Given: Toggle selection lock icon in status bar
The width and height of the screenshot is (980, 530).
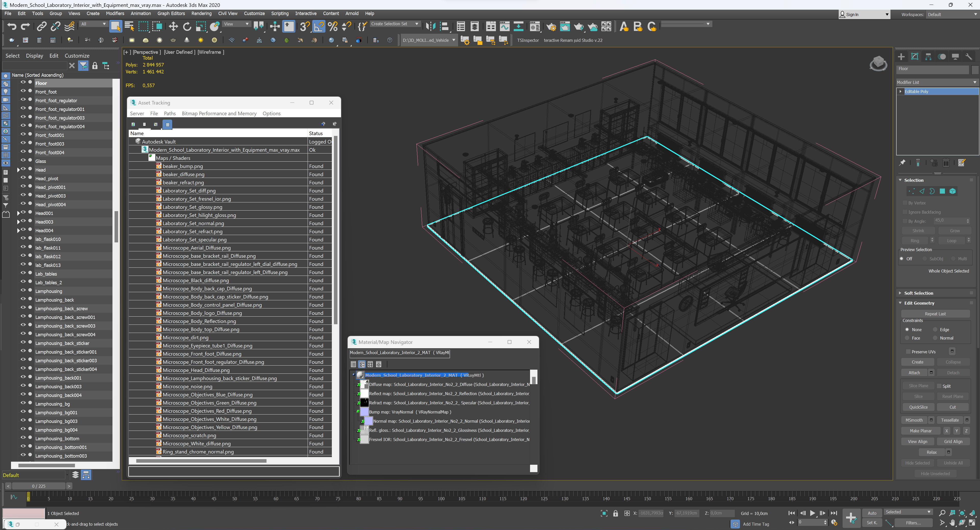Looking at the screenshot, I should coord(615,513).
